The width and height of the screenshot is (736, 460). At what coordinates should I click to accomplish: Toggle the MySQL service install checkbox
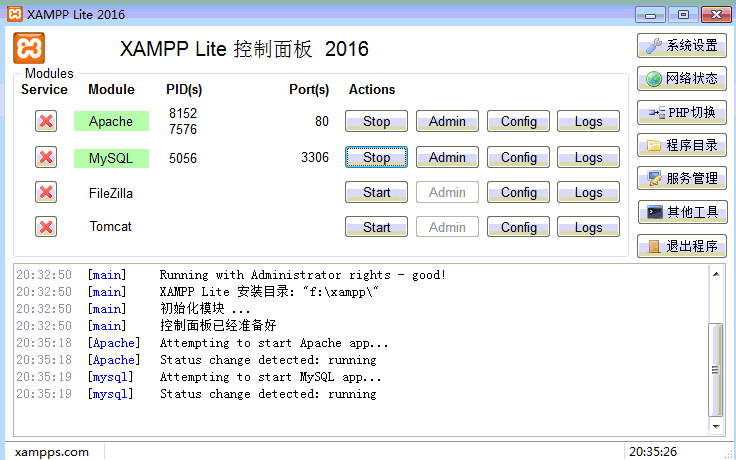click(46, 157)
